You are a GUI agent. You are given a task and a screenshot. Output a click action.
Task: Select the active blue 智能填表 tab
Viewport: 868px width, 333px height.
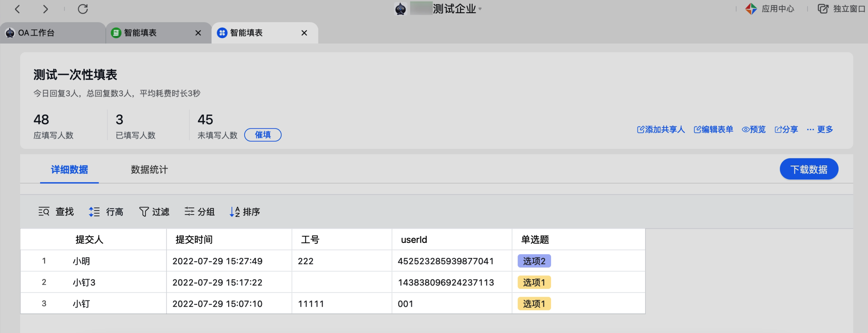(x=265, y=33)
